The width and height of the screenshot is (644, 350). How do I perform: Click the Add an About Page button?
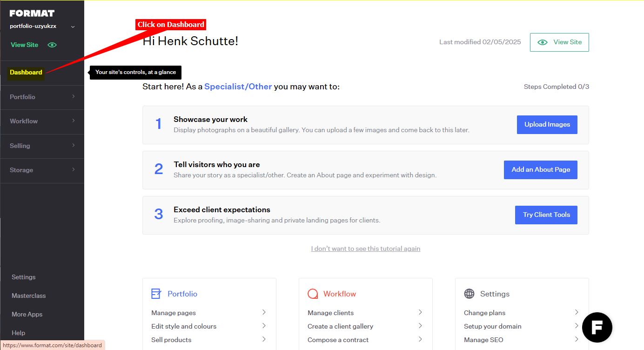click(x=541, y=170)
